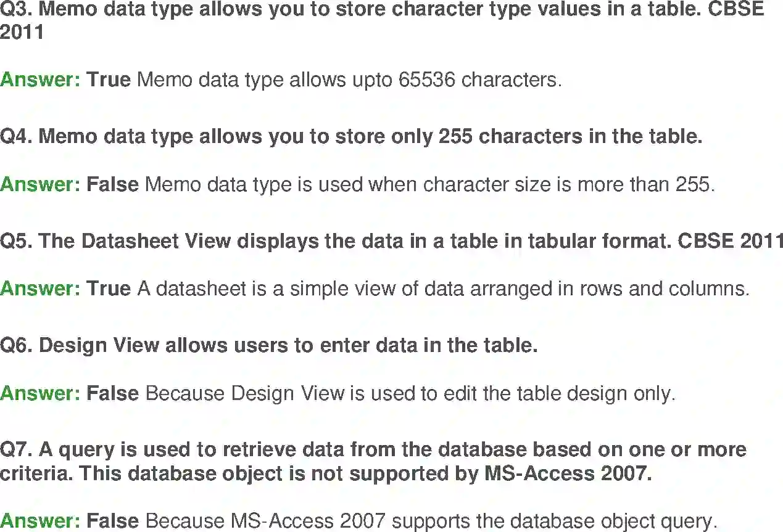Image resolution: width=783 pixels, height=532 pixels.
Task: Click the word True in Q3 answer
Action: pos(109,80)
